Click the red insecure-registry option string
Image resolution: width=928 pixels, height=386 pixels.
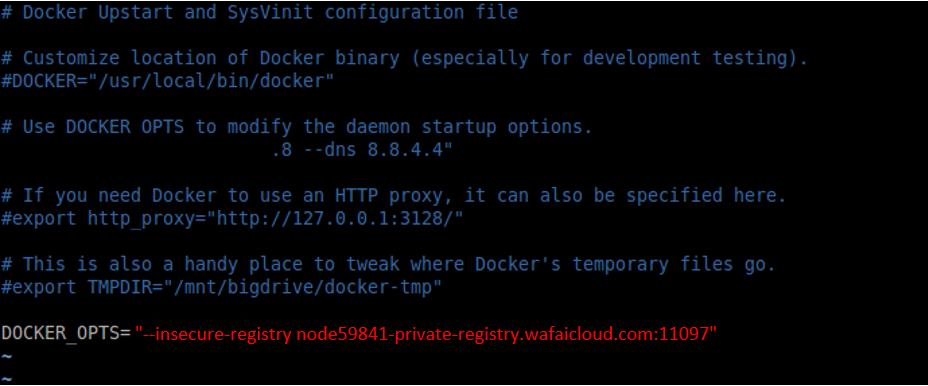point(426,334)
